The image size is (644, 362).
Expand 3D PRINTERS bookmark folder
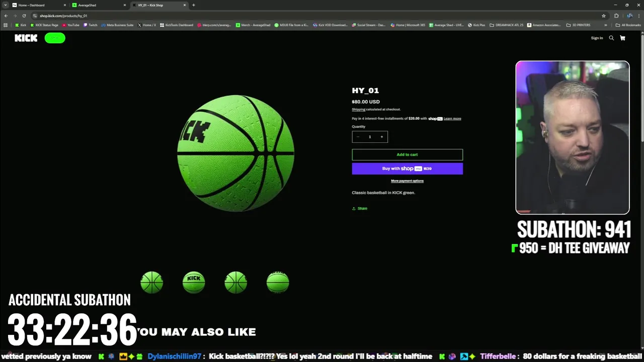tap(579, 25)
